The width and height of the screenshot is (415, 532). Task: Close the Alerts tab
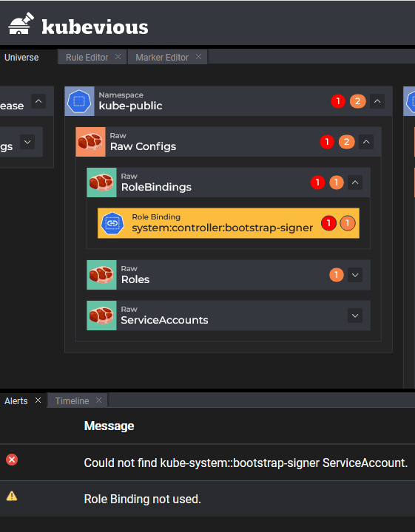click(38, 400)
